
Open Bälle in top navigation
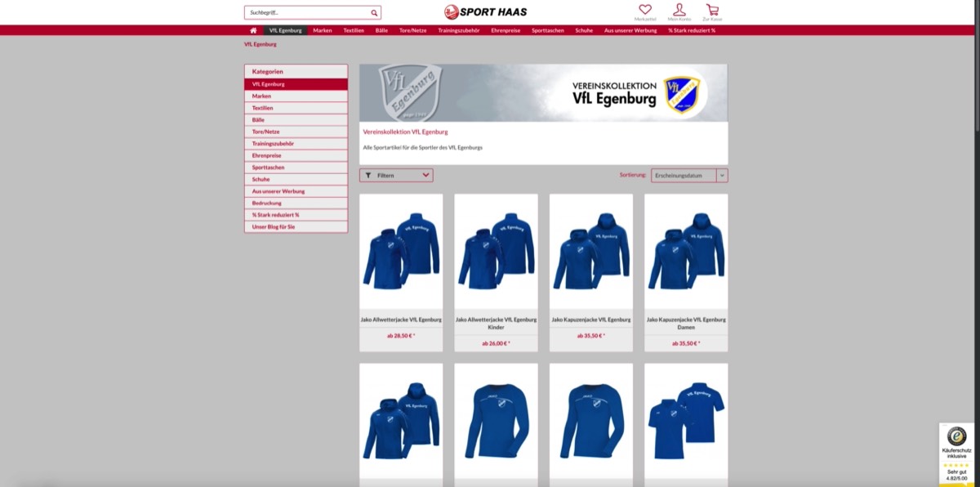coord(381,30)
